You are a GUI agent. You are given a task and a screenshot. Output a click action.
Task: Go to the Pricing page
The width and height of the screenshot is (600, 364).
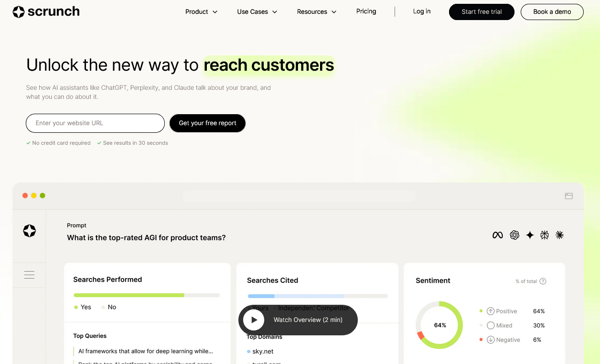(x=366, y=11)
